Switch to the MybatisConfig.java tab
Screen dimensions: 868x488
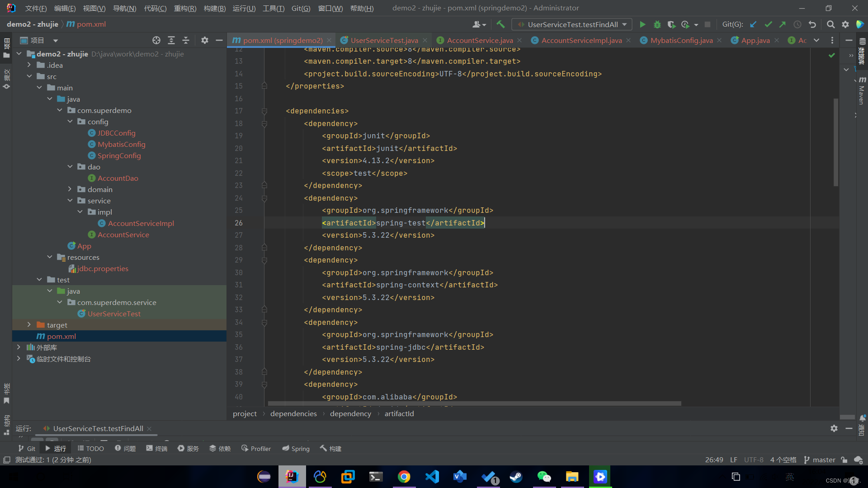click(681, 40)
